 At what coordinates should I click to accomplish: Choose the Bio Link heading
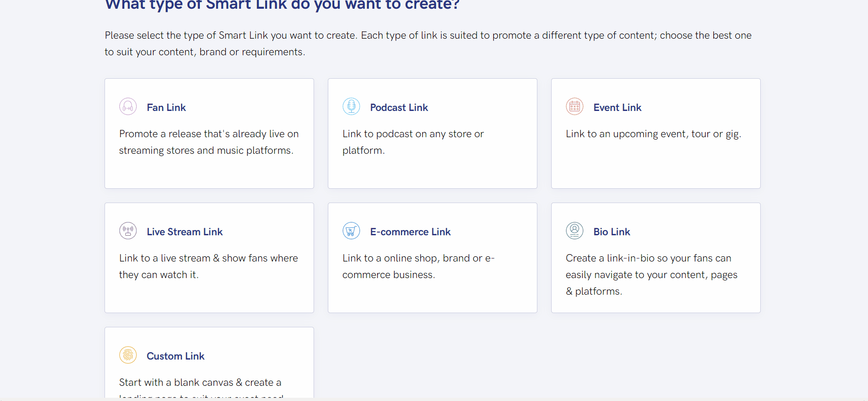(612, 232)
